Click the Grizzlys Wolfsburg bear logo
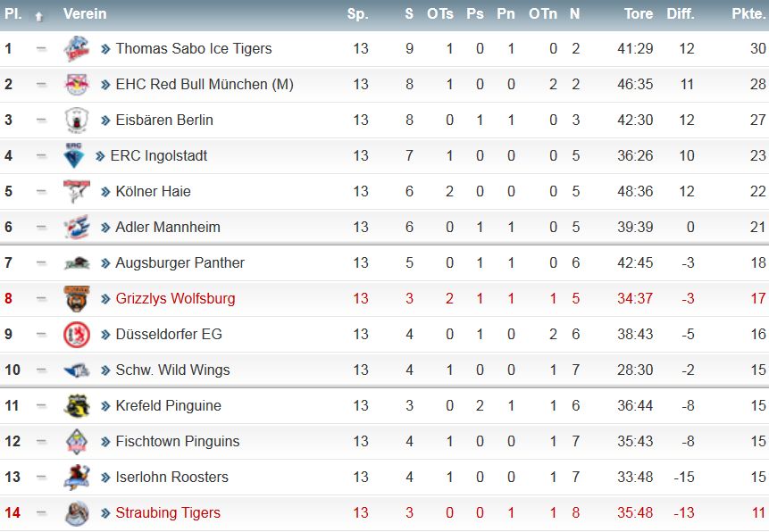 click(x=77, y=299)
